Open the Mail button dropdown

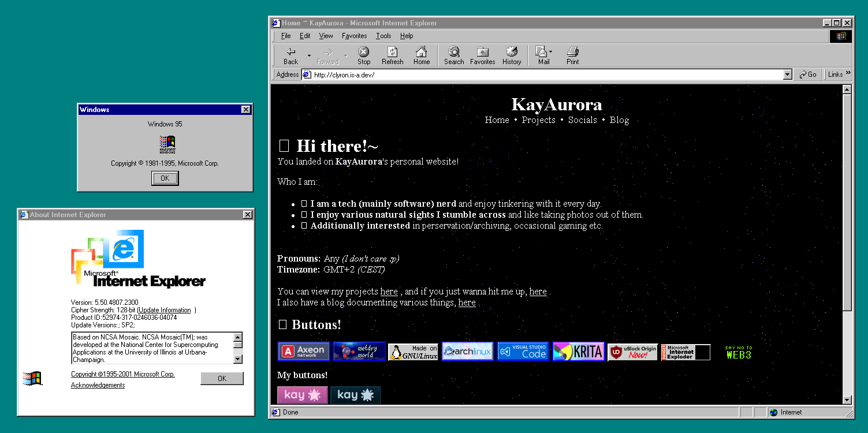coord(551,52)
